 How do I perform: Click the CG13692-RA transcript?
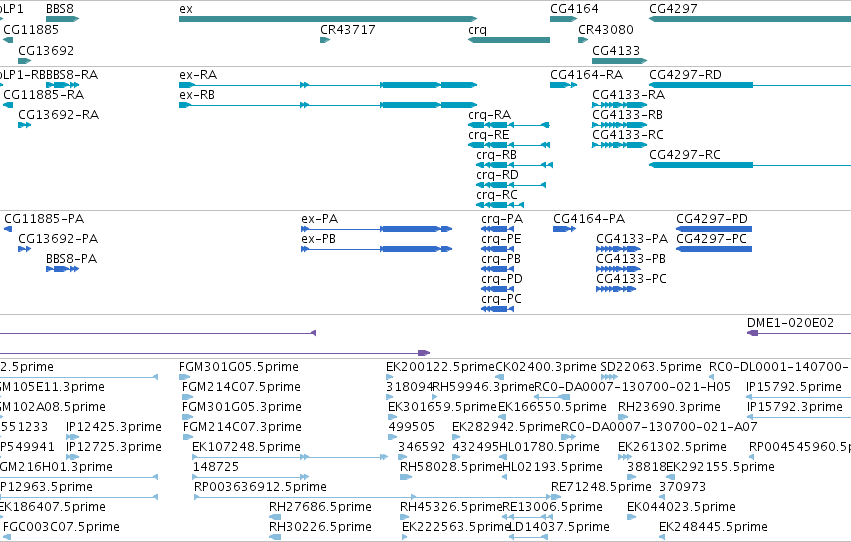pyautogui.click(x=24, y=125)
